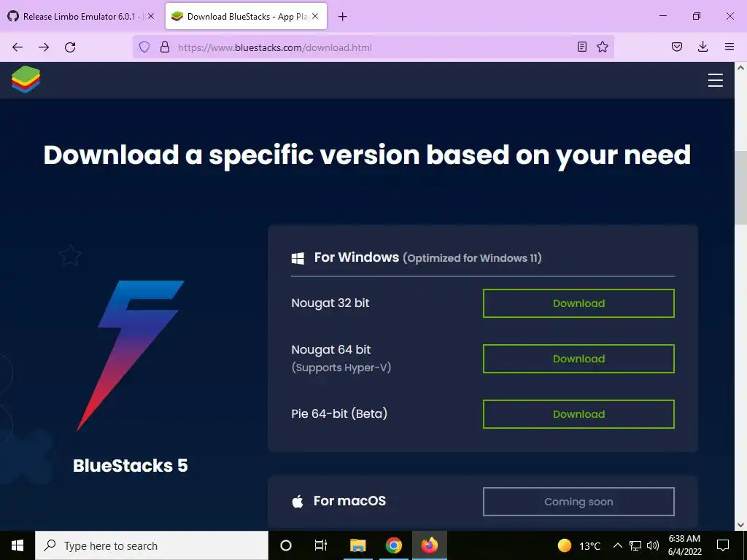This screenshot has height=560, width=747.
Task: Go back to the previous page
Action: (x=18, y=47)
